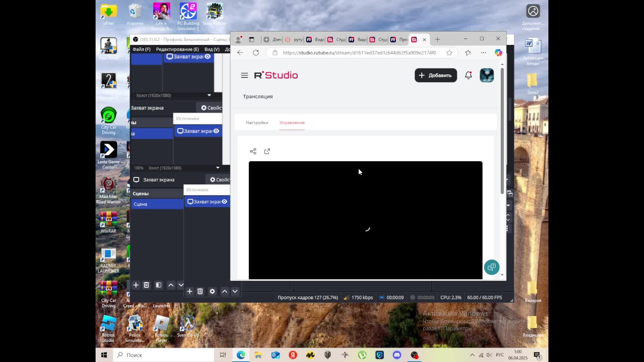
Task: Click the browser address bar URL
Action: (x=359, y=53)
